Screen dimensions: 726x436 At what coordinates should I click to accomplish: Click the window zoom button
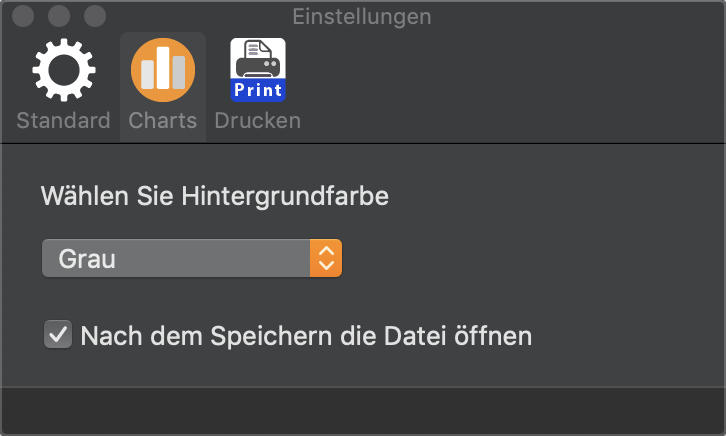(x=95, y=16)
